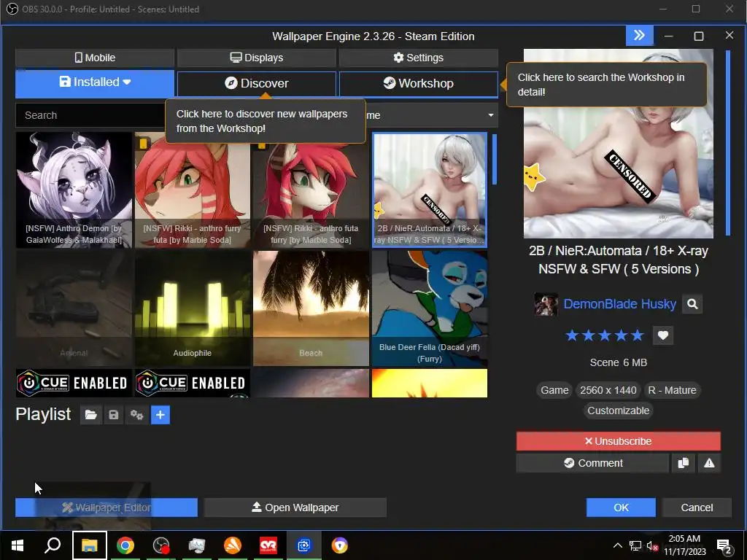This screenshot has height=560, width=747.
Task: Add to favorites with heart icon
Action: (x=662, y=335)
